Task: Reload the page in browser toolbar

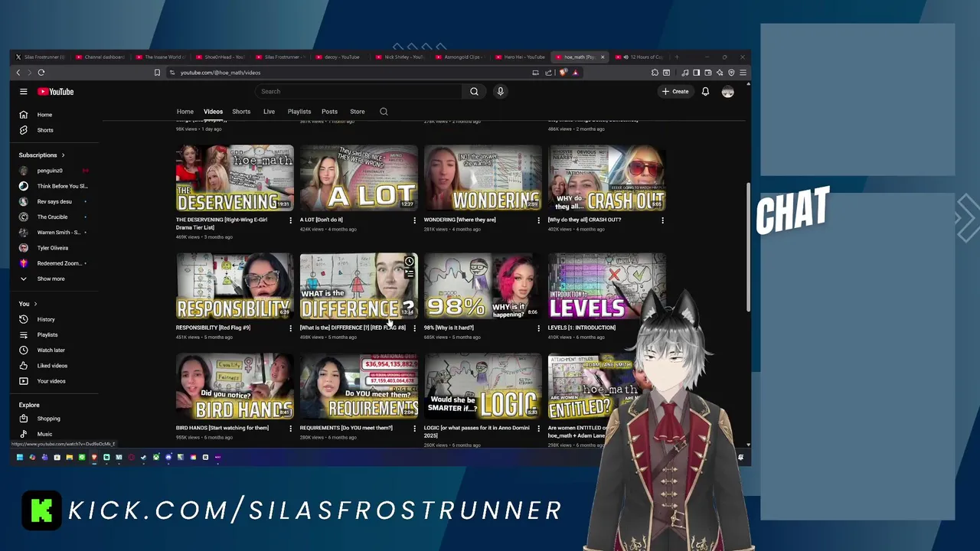Action: coord(41,73)
